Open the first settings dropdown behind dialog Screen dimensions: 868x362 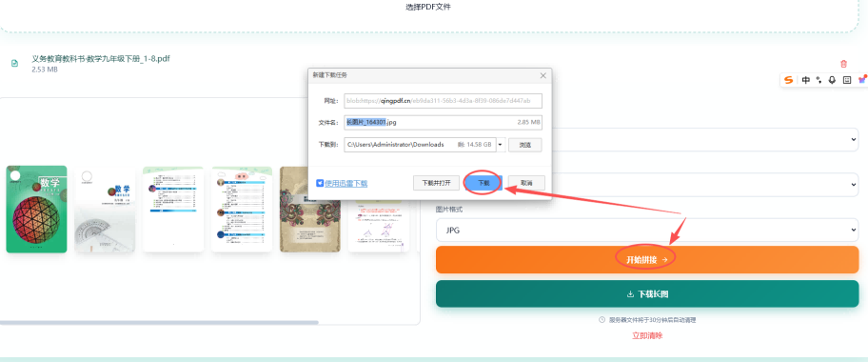coord(705,140)
